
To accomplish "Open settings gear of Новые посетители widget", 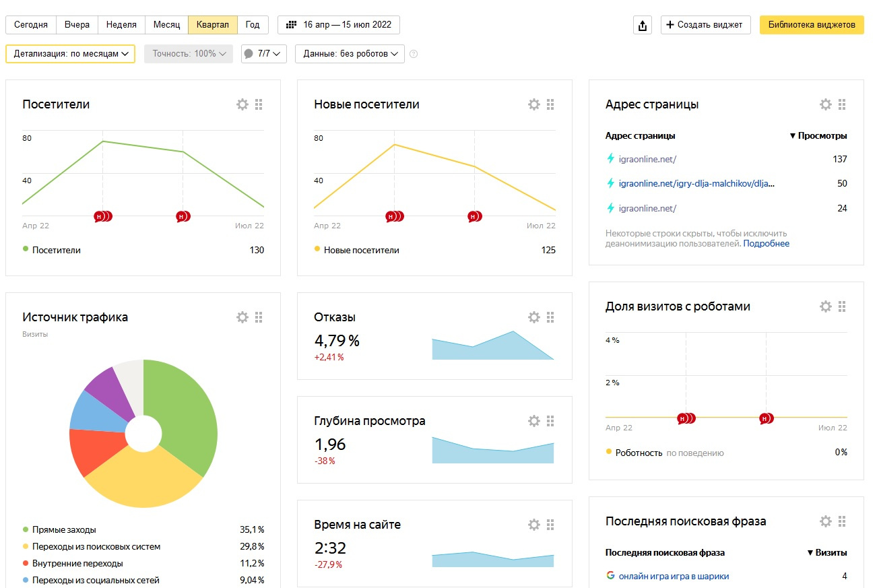I will (x=534, y=104).
